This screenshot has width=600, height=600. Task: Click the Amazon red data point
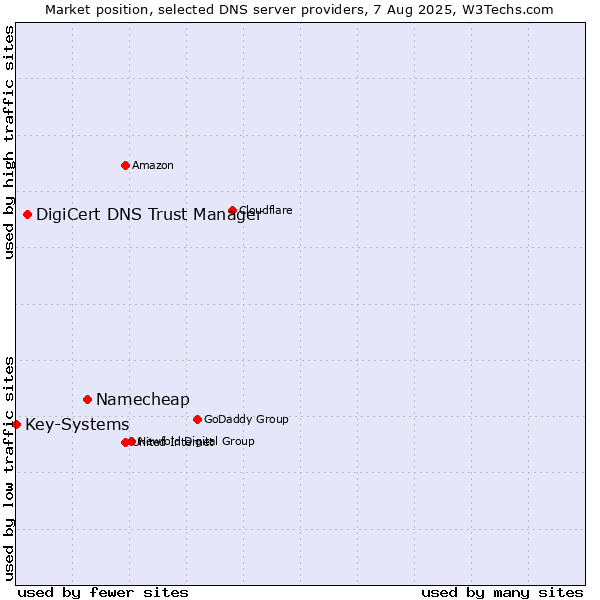(125, 166)
